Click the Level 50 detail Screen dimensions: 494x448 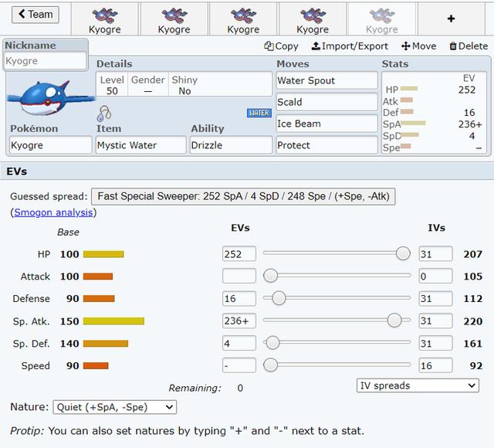tap(112, 85)
